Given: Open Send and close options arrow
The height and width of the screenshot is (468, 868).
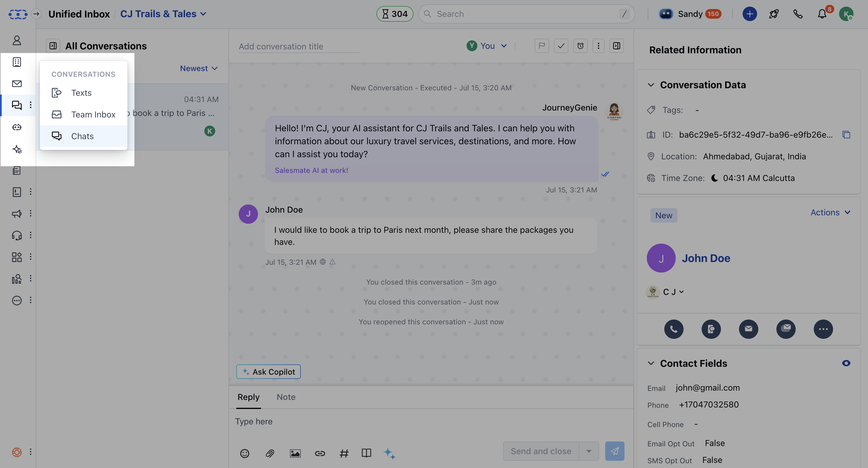Looking at the screenshot, I should tap(588, 451).
